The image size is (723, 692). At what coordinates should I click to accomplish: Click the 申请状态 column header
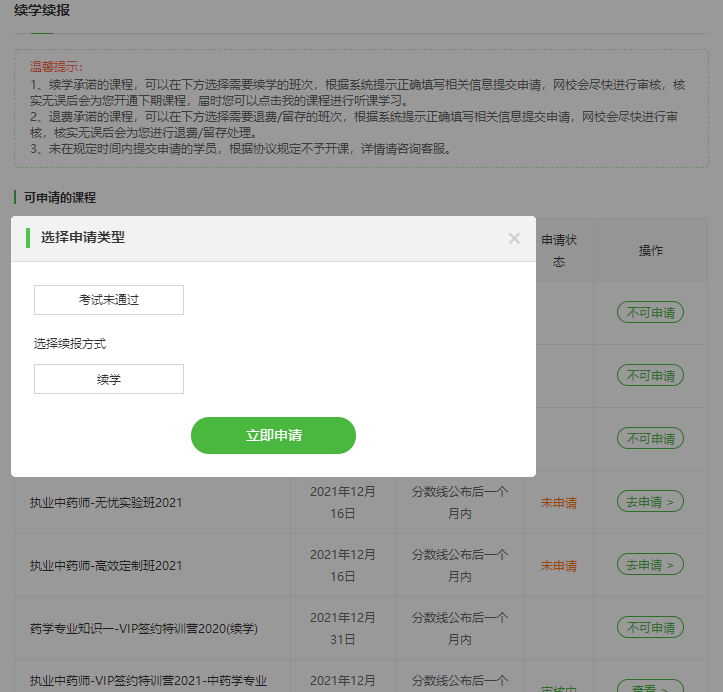[x=559, y=250]
